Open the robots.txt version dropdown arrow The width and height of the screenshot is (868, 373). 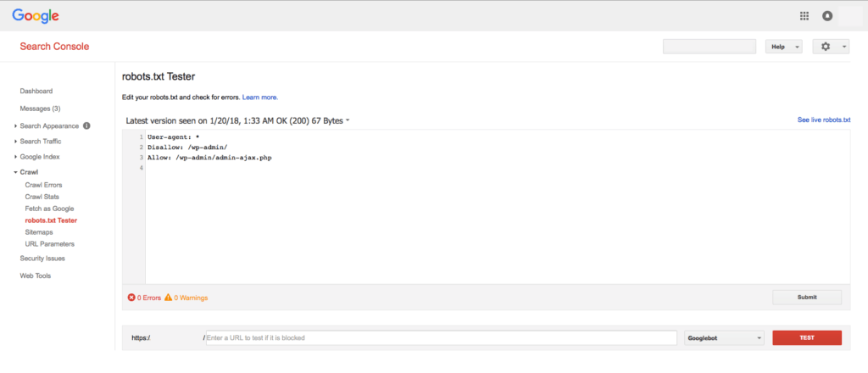348,120
